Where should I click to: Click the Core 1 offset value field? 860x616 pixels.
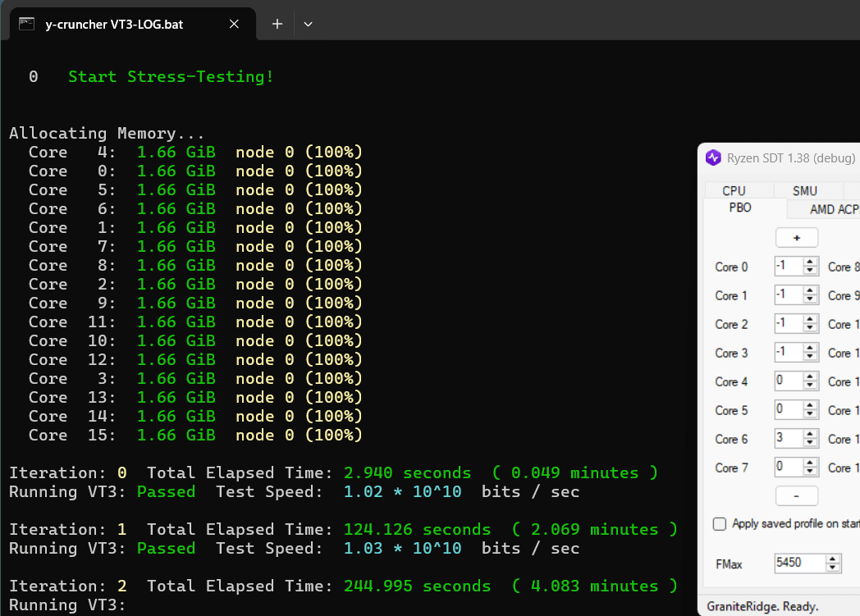(789, 294)
